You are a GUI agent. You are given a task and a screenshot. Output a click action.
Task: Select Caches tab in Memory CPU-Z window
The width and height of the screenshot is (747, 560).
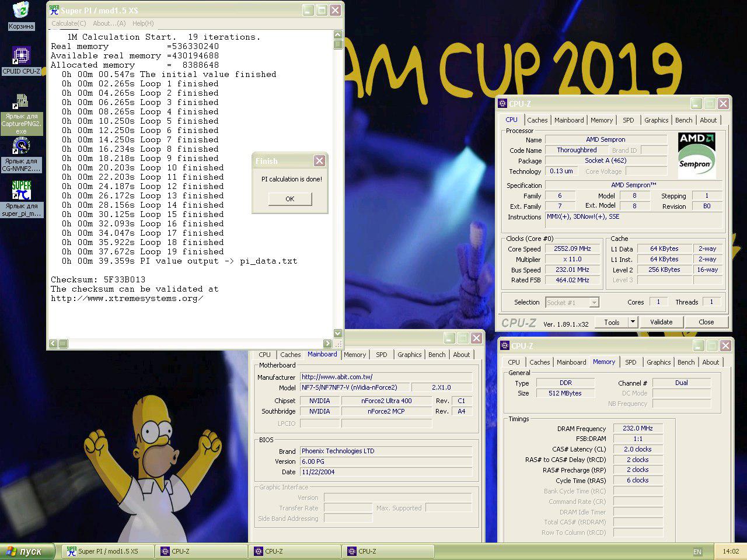(540, 362)
